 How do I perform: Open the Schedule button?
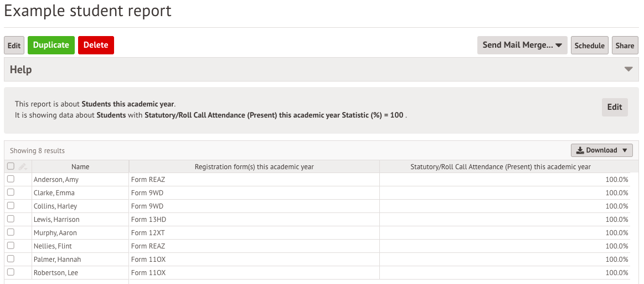pyautogui.click(x=589, y=45)
